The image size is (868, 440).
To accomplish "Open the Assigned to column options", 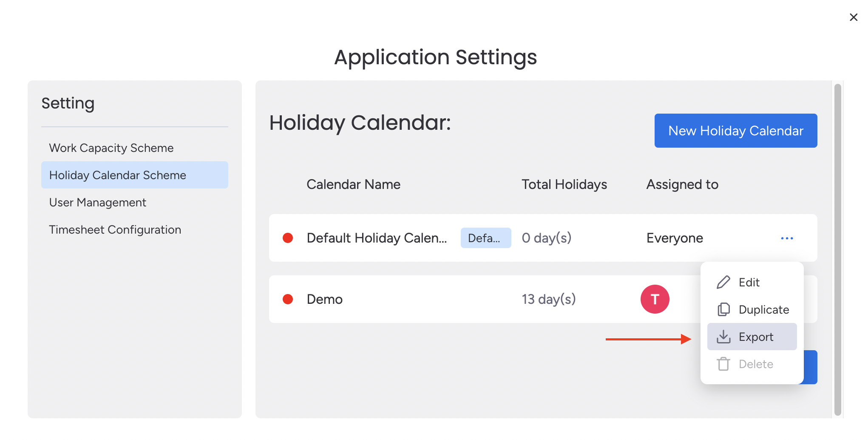I will pyautogui.click(x=682, y=184).
